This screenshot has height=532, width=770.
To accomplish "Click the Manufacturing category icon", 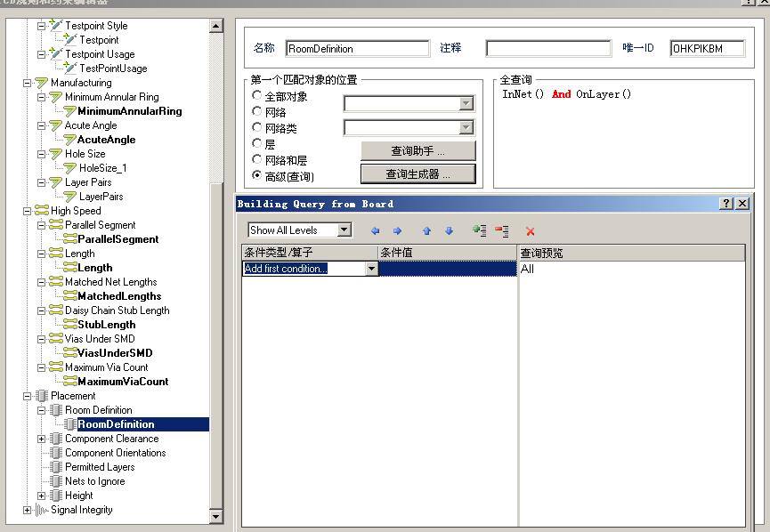I will coord(42,83).
